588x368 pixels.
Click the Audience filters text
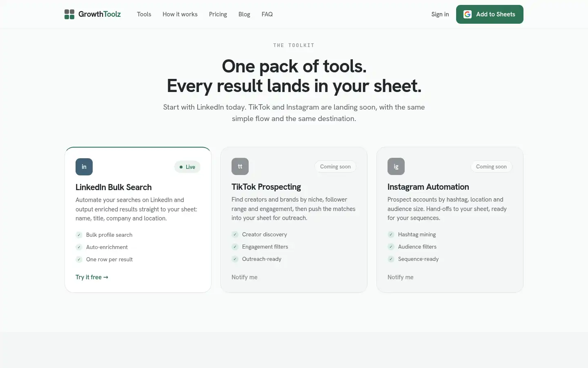[x=417, y=247]
